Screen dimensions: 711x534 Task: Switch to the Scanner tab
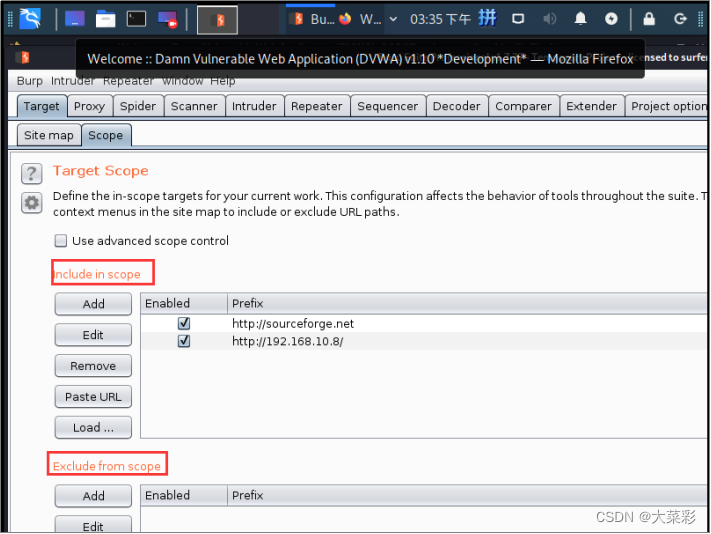(x=194, y=106)
